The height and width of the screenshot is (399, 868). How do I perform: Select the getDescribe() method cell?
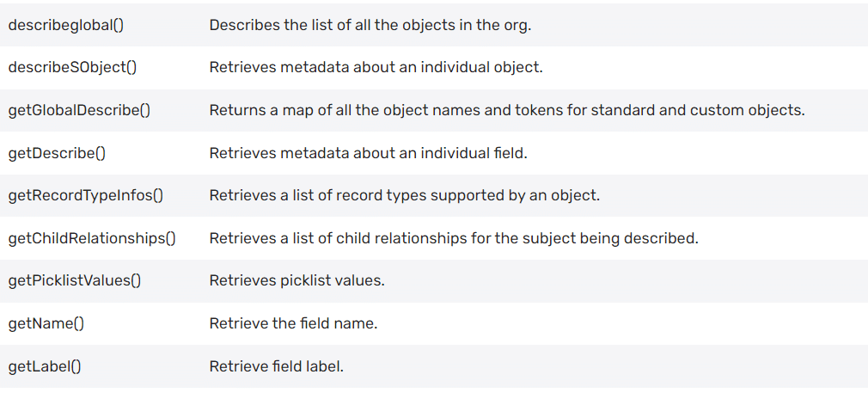[x=57, y=153]
